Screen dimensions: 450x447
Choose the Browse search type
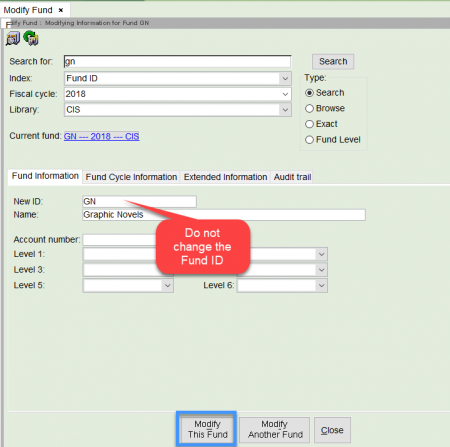[x=309, y=108]
